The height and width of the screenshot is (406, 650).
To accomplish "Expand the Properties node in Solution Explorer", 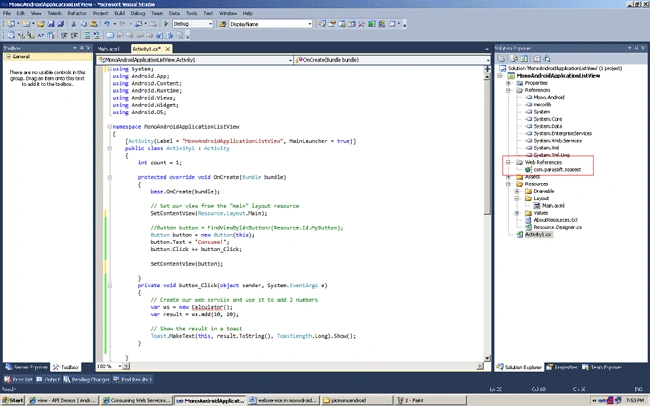I will coord(508,83).
